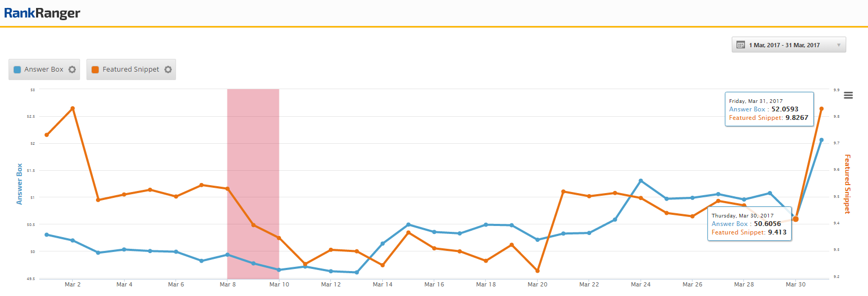Screen dimensions: 868x296
Task: Click the Mar 31 Answer Box data point
Action: [821, 140]
